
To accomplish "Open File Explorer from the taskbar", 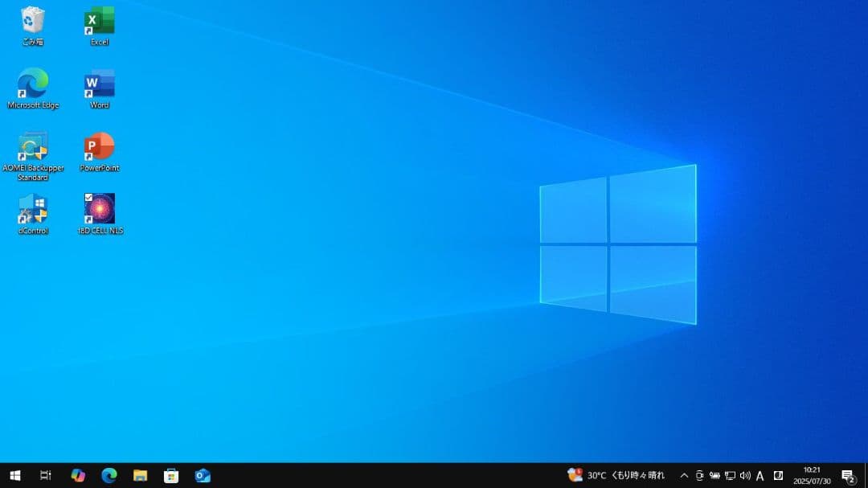I will (141, 475).
